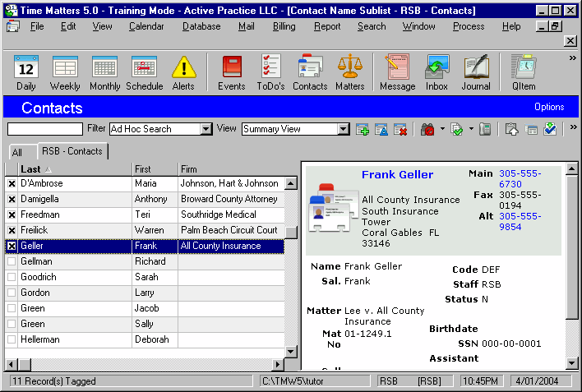This screenshot has width=582, height=392.
Task: Untag the Geller record checkbox
Action: tap(12, 246)
